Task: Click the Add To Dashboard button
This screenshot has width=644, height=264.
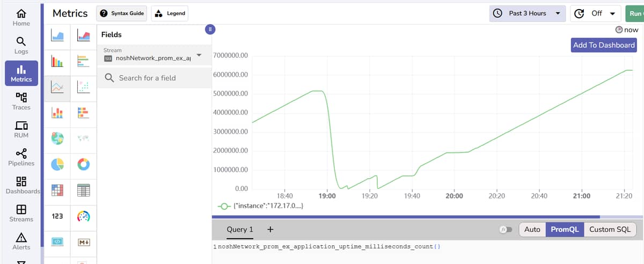Action: click(x=604, y=45)
